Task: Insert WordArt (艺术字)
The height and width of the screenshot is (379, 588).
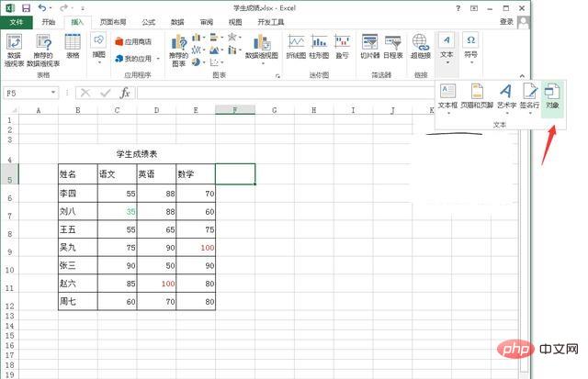Action: (506, 98)
